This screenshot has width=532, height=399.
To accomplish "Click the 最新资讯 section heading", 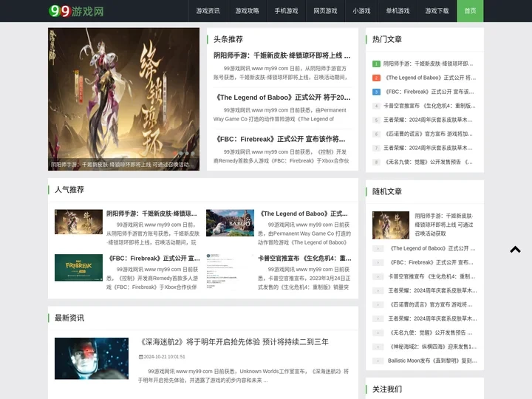I will [69, 318].
